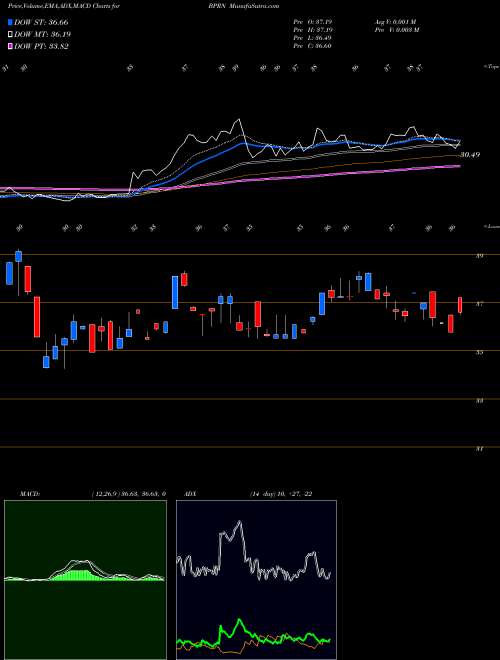Image resolution: width=500 pixels, height=660 pixels.
Task: Click the MACD '(12,26,9)' parameter values text
Action: [x=128, y=493]
